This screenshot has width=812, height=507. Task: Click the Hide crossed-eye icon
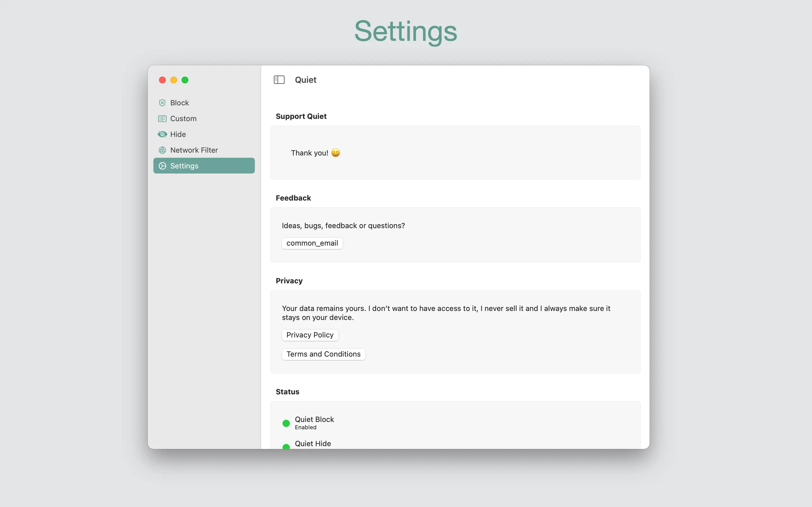pos(162,134)
